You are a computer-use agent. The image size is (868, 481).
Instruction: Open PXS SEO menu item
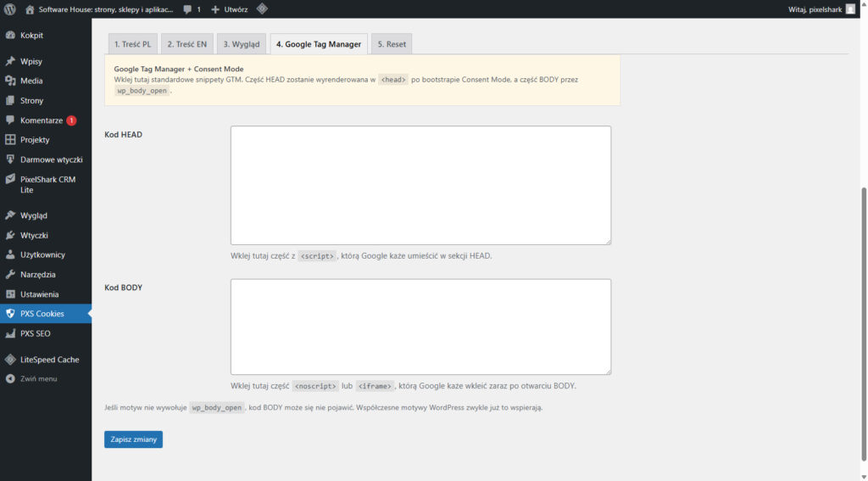click(36, 333)
